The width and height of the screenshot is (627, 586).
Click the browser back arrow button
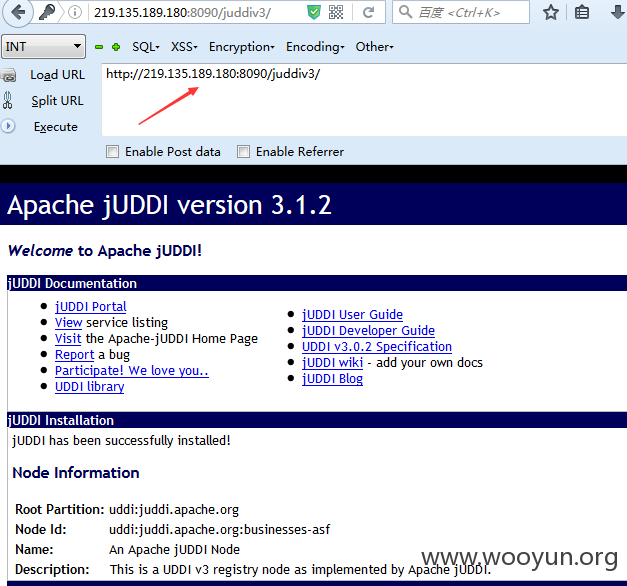pyautogui.click(x=17, y=12)
